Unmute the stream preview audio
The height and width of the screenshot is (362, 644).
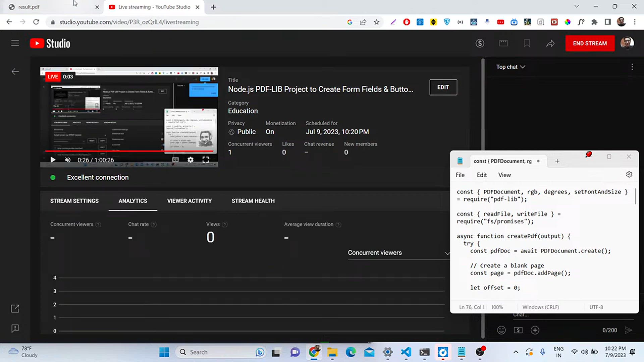(68, 160)
